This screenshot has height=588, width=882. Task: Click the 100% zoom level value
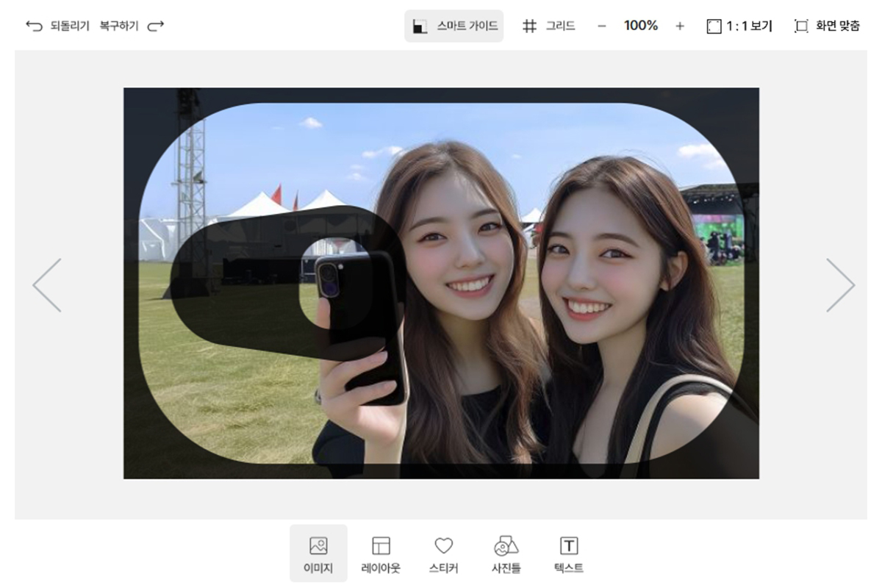click(x=641, y=26)
